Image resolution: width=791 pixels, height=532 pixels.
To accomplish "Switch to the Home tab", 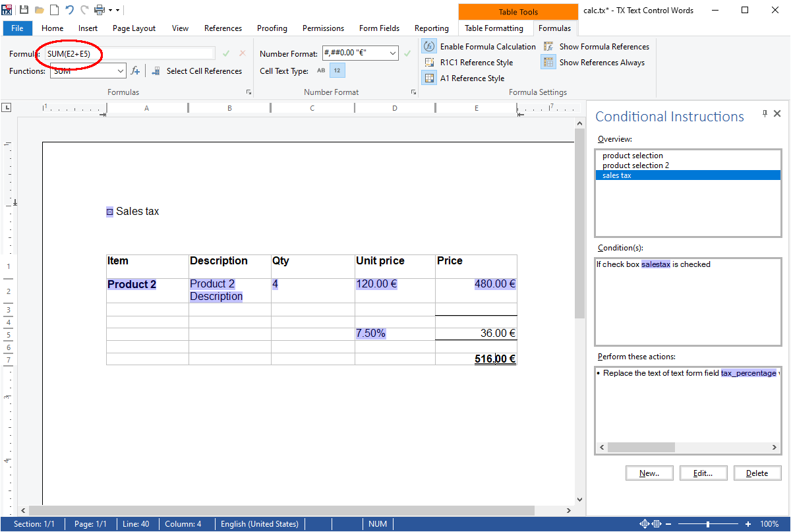I will 53,28.
